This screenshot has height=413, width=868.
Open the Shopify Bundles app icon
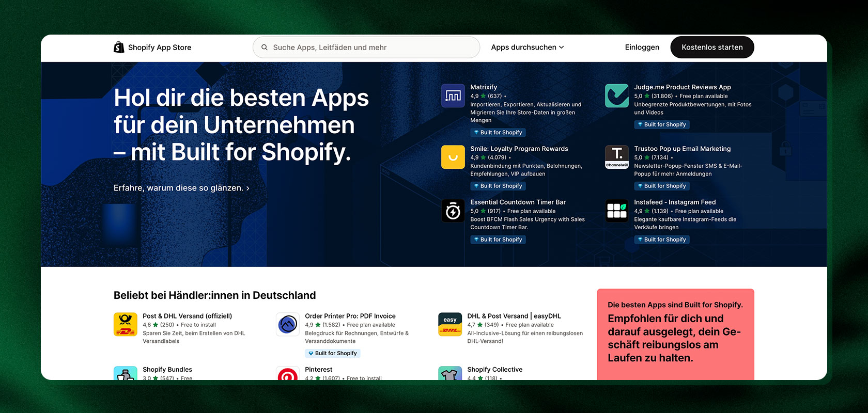pyautogui.click(x=126, y=373)
